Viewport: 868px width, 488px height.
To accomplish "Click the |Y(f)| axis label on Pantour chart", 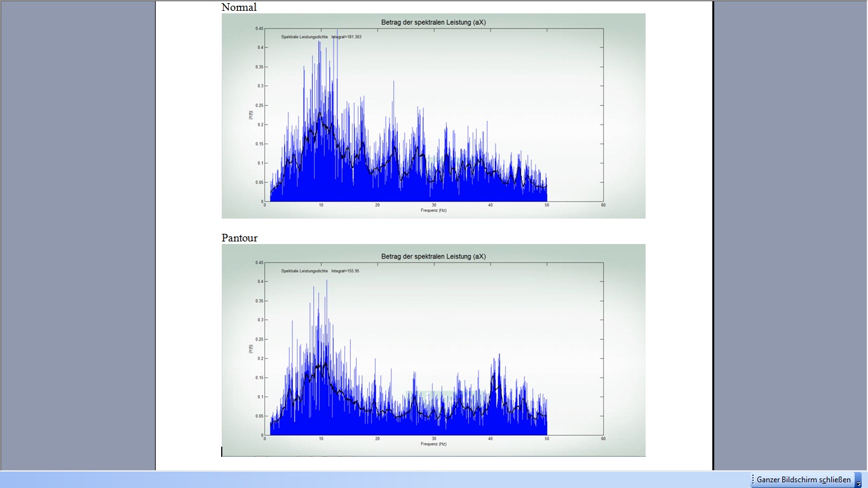I will pos(252,349).
